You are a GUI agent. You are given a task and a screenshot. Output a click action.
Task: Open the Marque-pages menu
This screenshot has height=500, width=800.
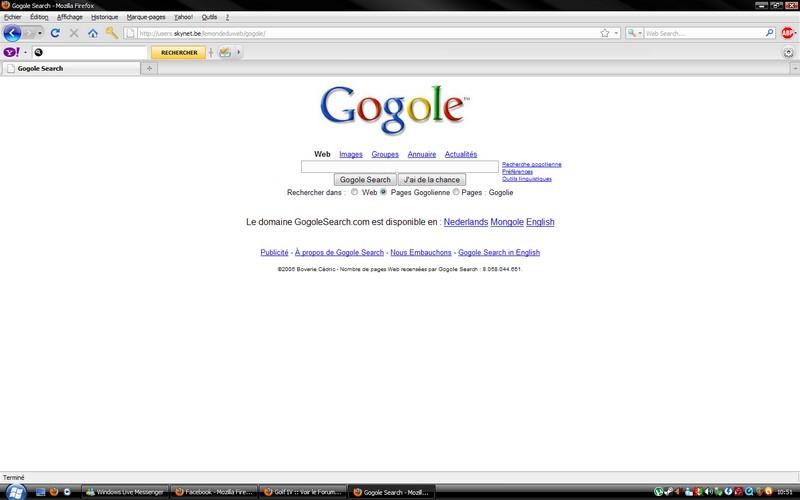(x=146, y=17)
